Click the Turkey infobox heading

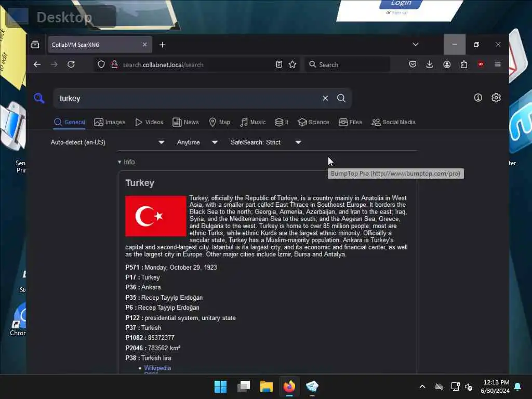[140, 183]
